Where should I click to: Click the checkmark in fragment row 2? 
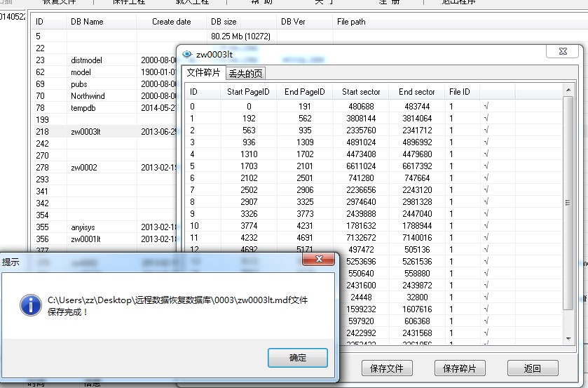pyautogui.click(x=486, y=131)
